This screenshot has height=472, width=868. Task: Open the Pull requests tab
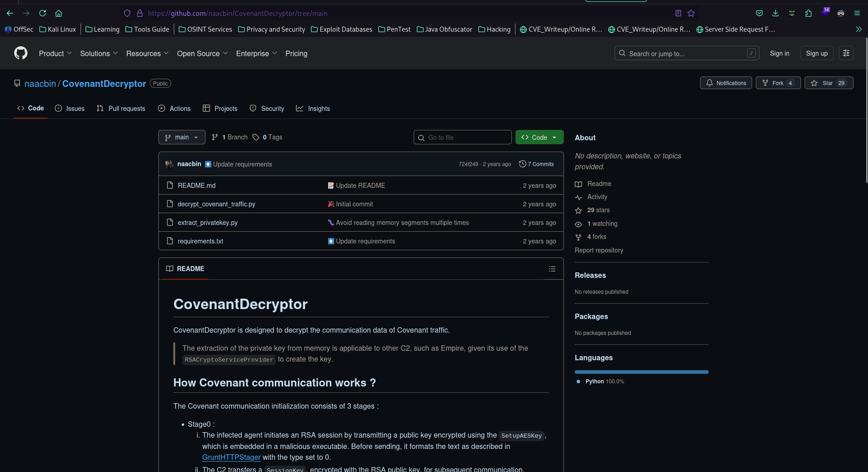[x=121, y=109]
